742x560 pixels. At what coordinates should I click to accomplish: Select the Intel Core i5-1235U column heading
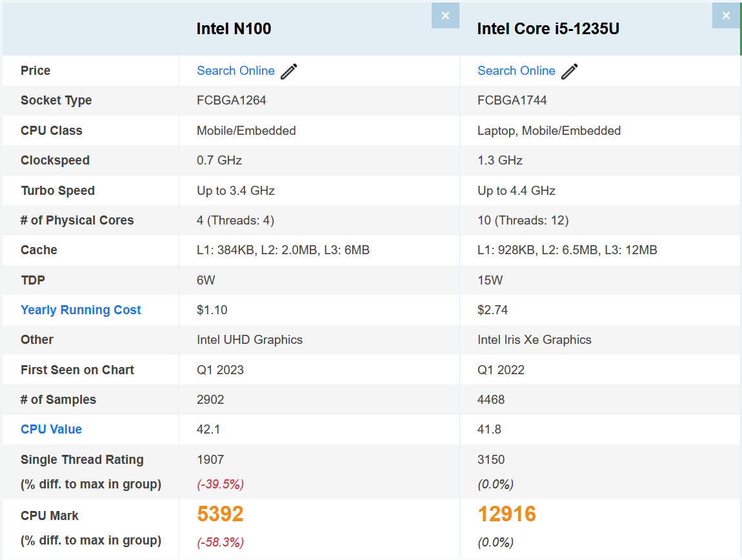tap(548, 29)
